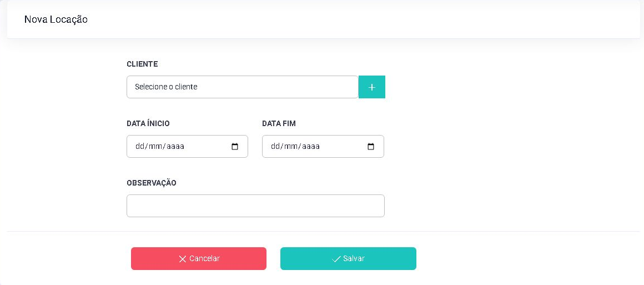This screenshot has width=644, height=285.
Task: Click the CLIENTE field label
Action: [x=142, y=64]
